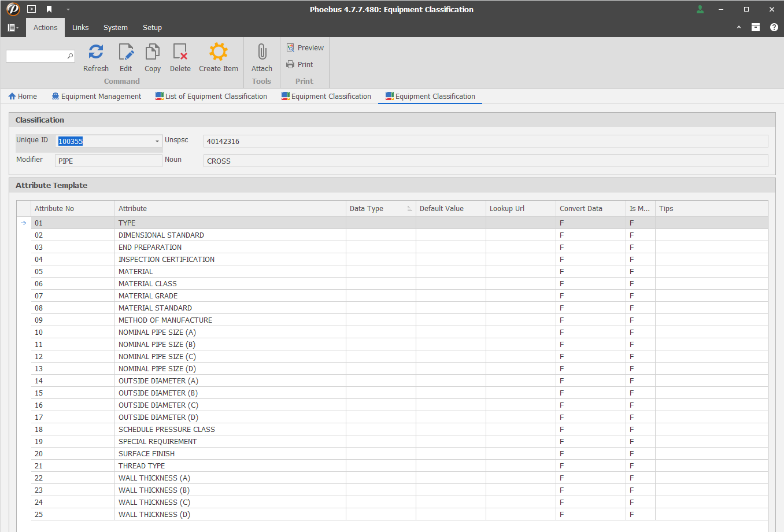Select the INSPECTION CERTIFICATION row
The image size is (784, 532).
[x=399, y=260]
